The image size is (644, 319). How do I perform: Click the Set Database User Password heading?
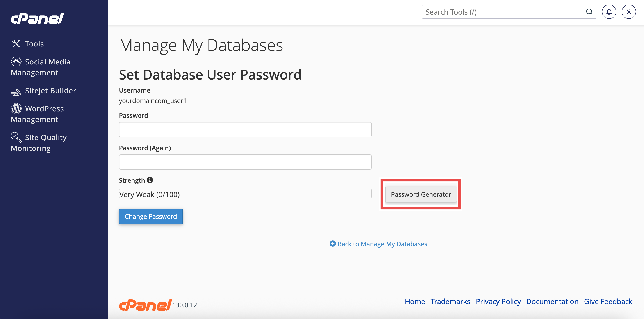pyautogui.click(x=210, y=75)
